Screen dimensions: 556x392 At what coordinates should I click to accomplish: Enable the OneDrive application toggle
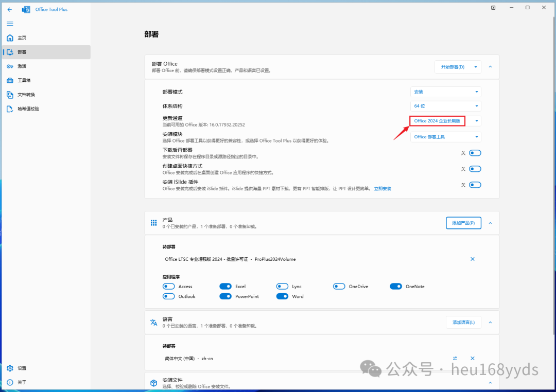pos(339,287)
